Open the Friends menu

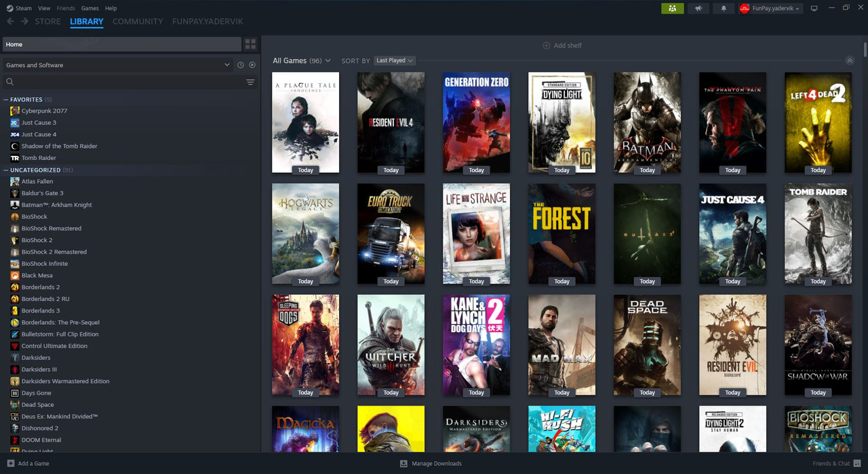66,8
